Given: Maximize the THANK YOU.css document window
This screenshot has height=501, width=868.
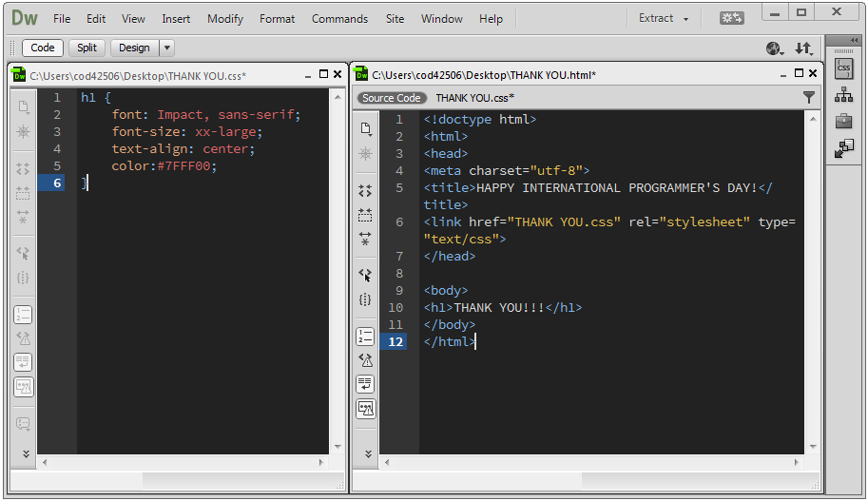Looking at the screenshot, I should pyautogui.click(x=324, y=73).
